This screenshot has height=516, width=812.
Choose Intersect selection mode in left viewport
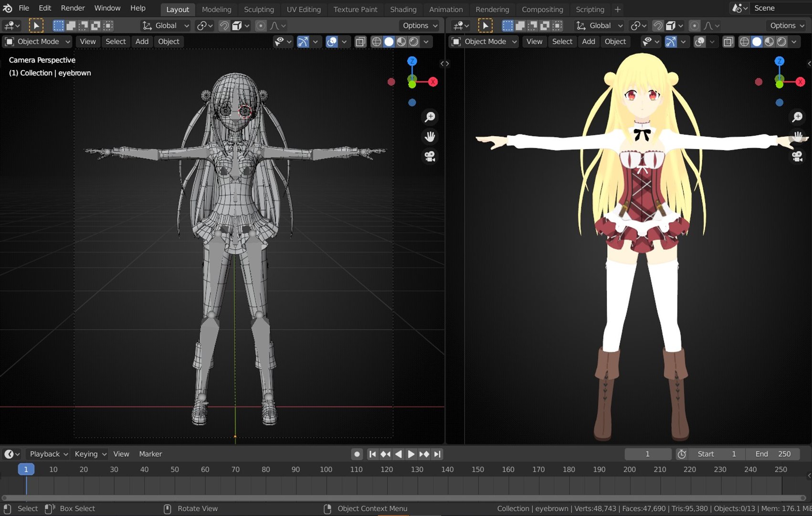pos(108,25)
